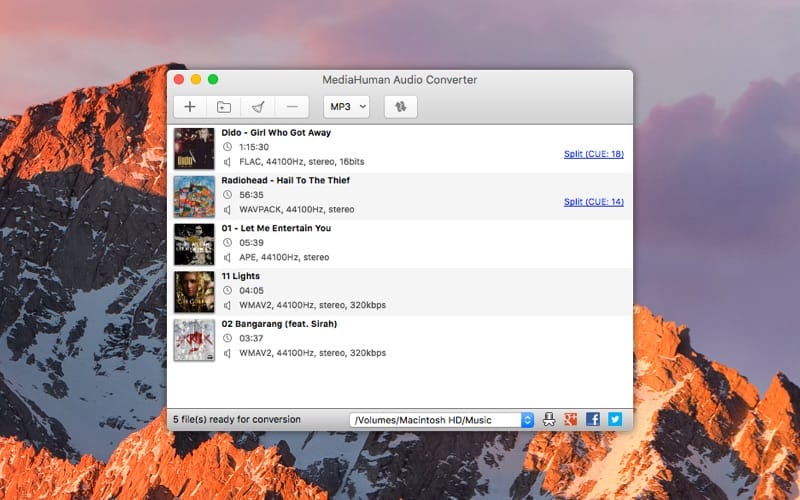The width and height of the screenshot is (800, 500).
Task: Click the duration text 05:39
Action: coord(252,243)
